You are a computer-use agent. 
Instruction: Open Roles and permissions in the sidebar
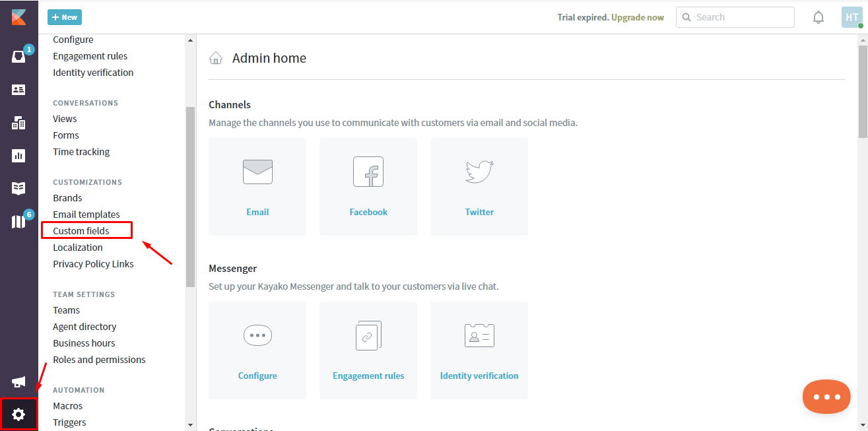[99, 360]
